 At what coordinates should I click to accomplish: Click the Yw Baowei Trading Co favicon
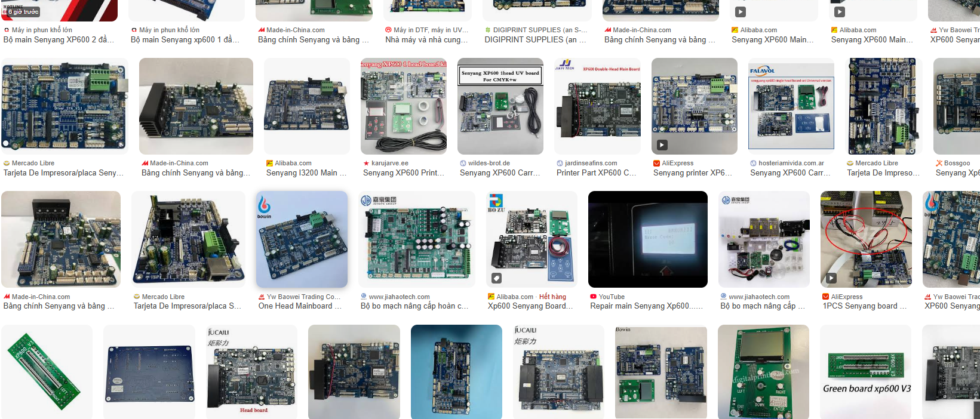(262, 297)
